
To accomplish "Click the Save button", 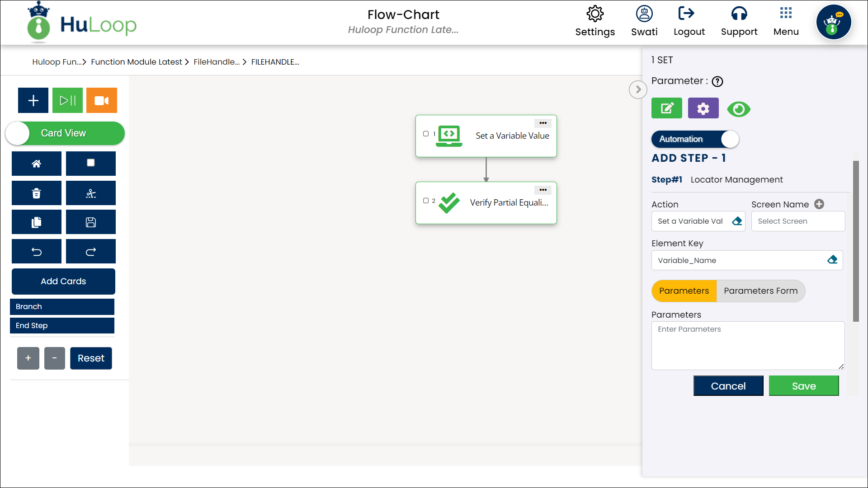I will (x=804, y=386).
